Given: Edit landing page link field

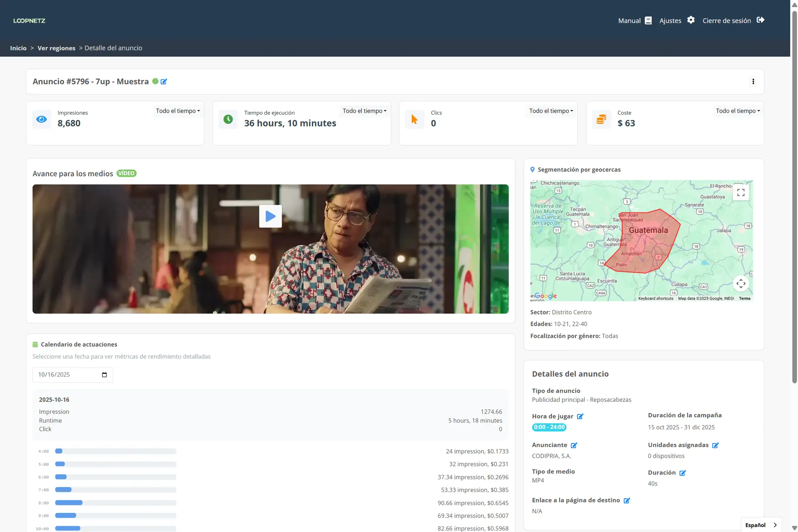Looking at the screenshot, I should [627, 500].
